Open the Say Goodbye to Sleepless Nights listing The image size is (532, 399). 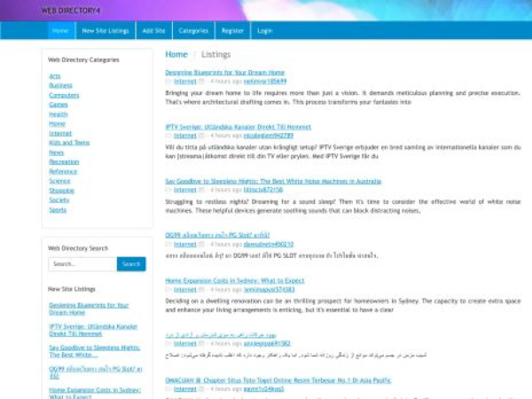tap(273, 181)
